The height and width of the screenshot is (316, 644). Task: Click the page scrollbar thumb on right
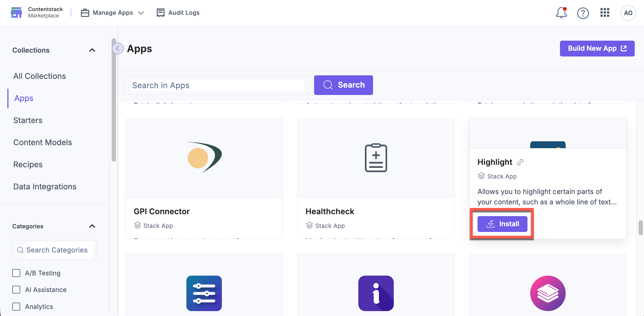click(640, 228)
